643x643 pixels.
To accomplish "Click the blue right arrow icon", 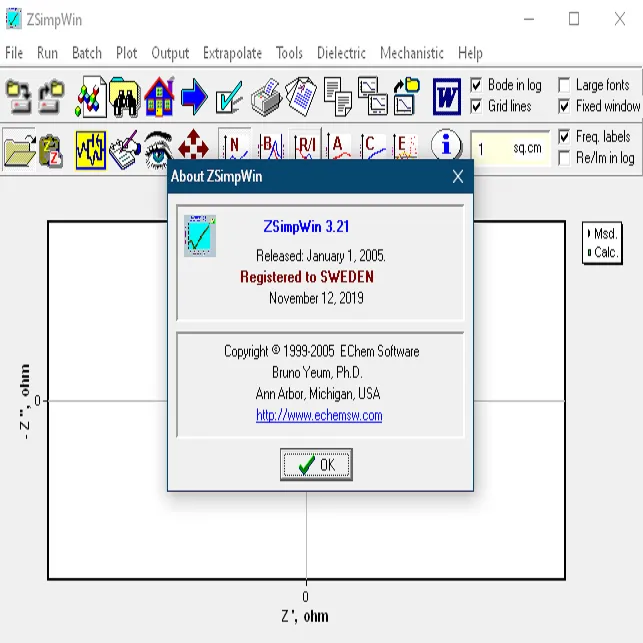I will pyautogui.click(x=194, y=97).
